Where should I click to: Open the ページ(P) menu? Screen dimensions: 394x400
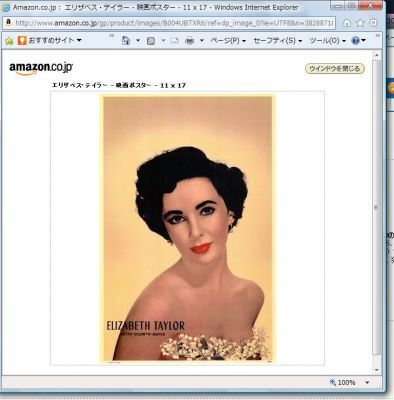pyautogui.click(x=228, y=41)
